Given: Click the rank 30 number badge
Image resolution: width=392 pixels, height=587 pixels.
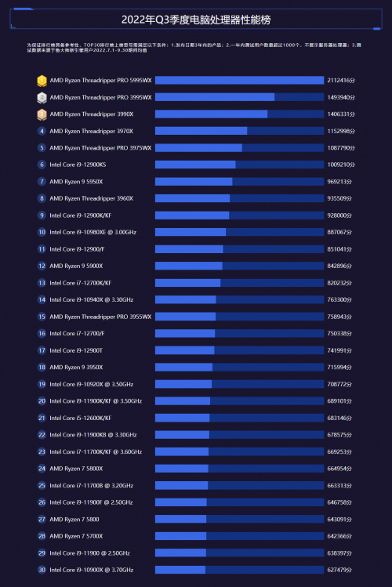Looking at the screenshot, I should (x=42, y=570).
